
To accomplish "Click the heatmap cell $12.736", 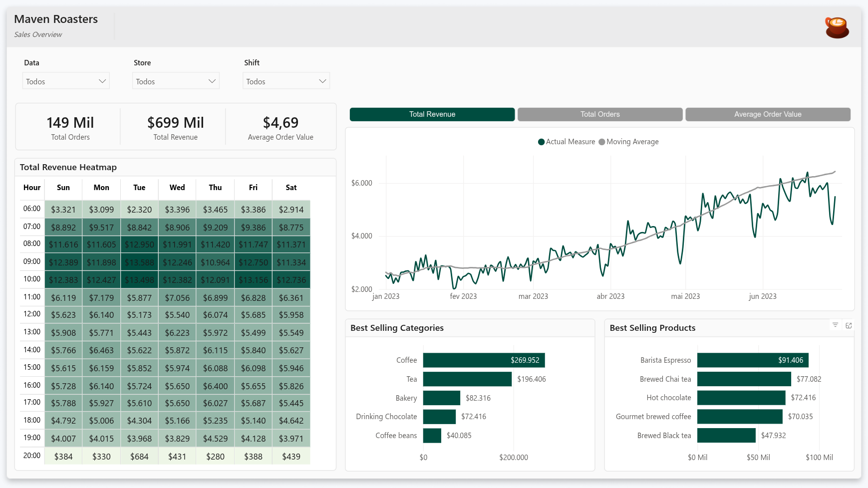I will point(291,280).
